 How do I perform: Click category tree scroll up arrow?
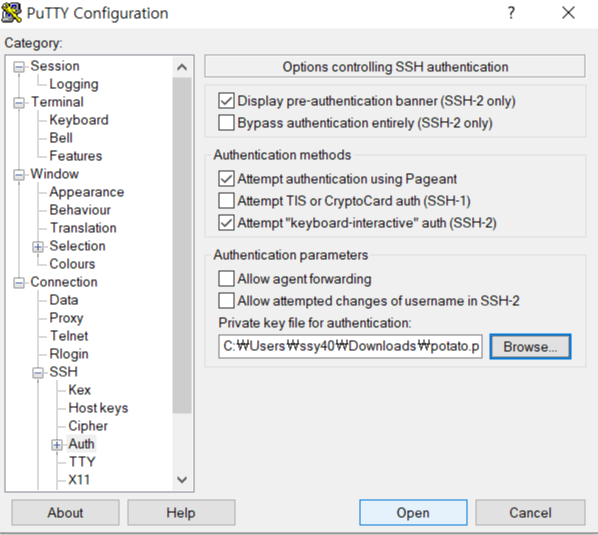point(182,67)
